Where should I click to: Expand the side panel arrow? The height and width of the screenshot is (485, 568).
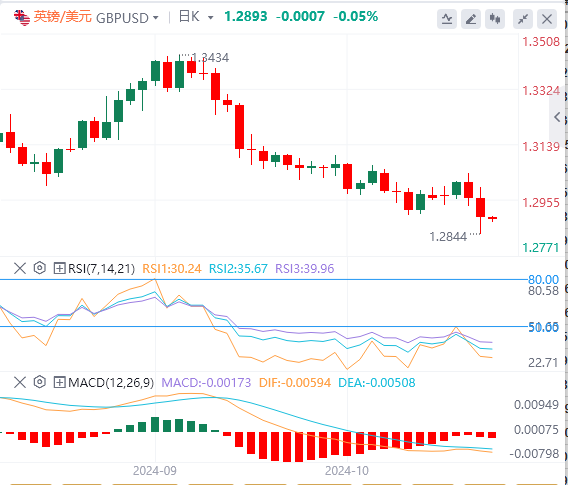coord(557,117)
